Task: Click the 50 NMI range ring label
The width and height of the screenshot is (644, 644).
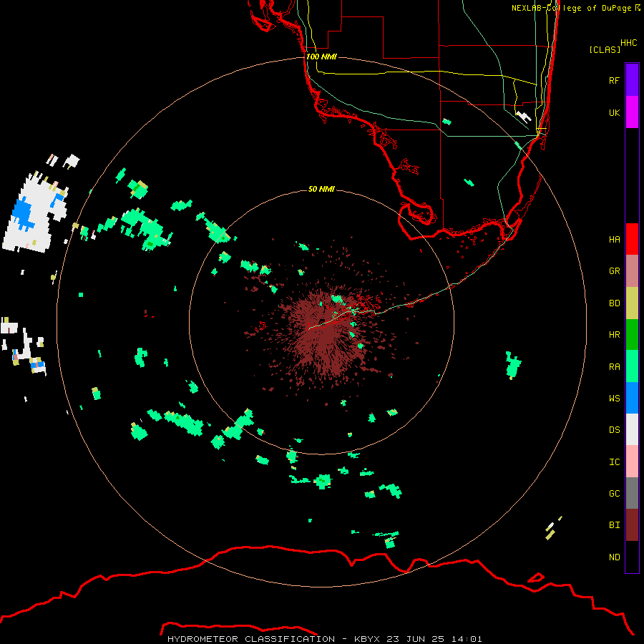Action: pyautogui.click(x=321, y=189)
